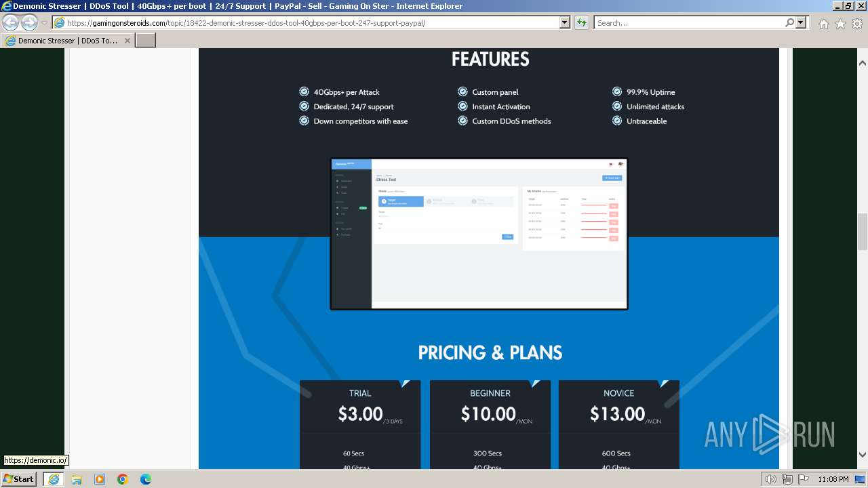Click checkmark icon beside Unlimited attacks
Image resolution: width=868 pixels, height=488 pixels.
[617, 106]
